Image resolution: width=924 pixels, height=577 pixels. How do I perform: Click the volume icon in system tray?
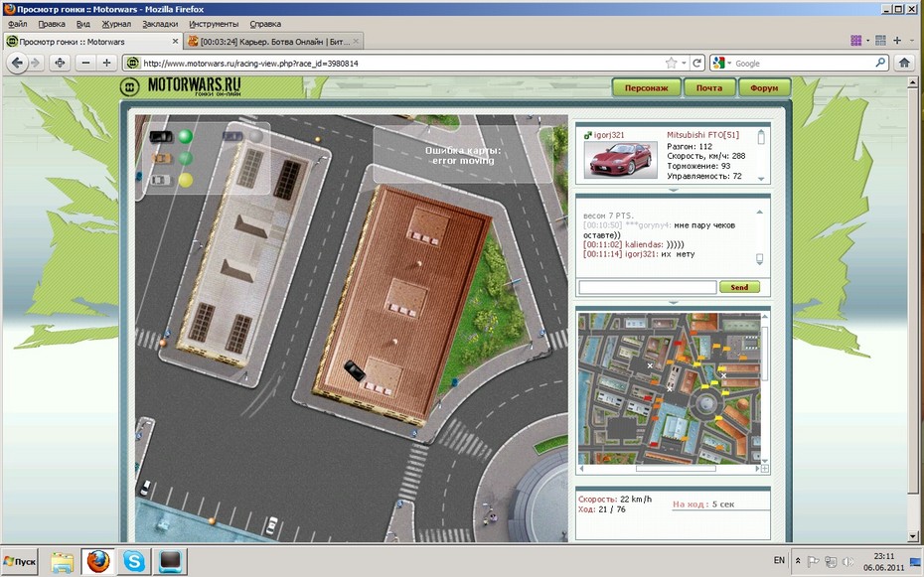pos(847,562)
